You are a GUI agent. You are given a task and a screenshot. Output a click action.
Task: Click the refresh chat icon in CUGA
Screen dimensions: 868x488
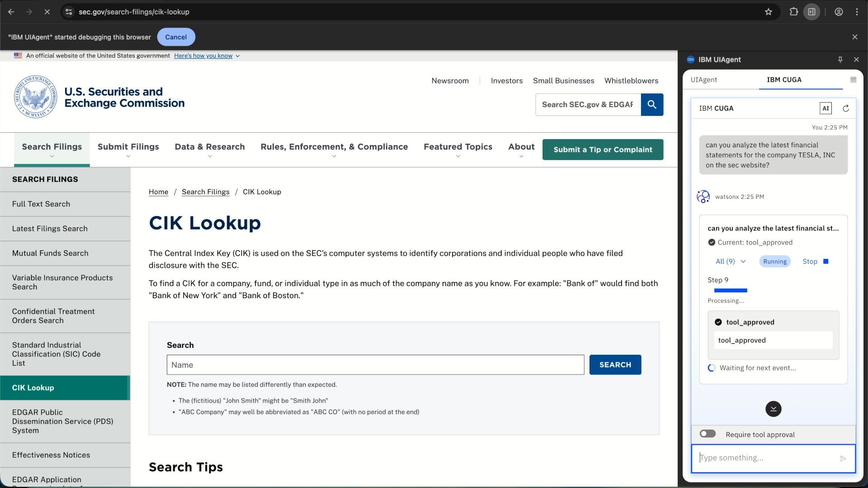coord(846,108)
